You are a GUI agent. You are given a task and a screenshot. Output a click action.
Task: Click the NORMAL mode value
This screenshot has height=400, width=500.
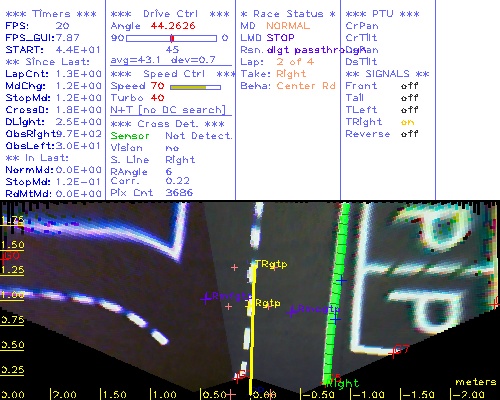click(288, 26)
